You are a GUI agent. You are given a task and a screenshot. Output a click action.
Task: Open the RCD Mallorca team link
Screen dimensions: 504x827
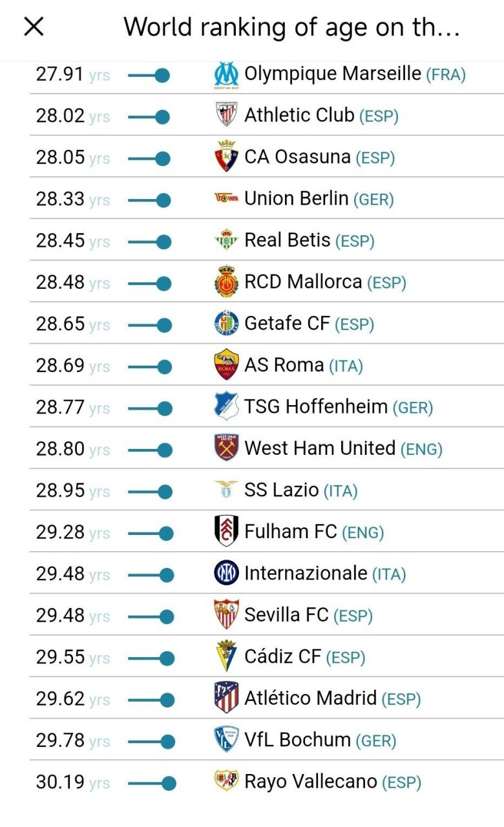click(303, 282)
